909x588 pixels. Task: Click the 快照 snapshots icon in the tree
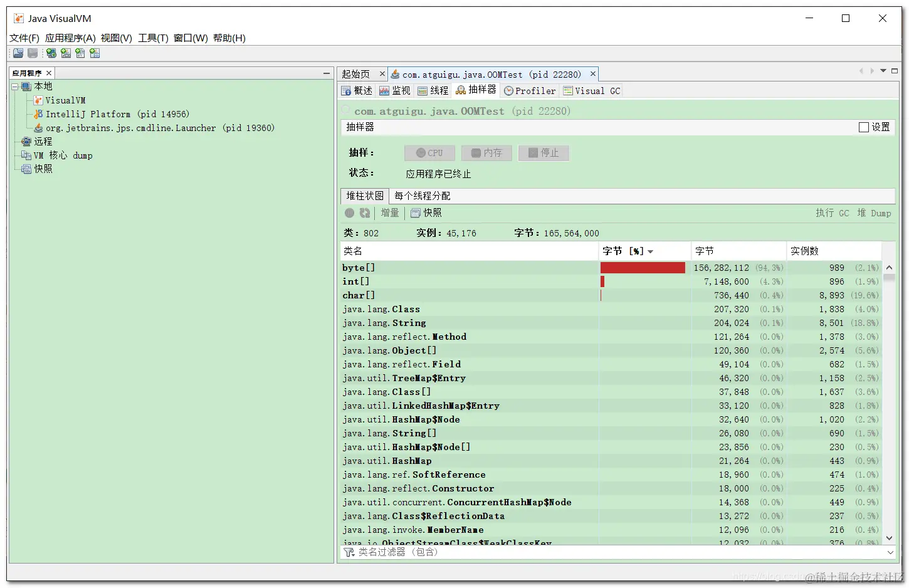(x=26, y=169)
